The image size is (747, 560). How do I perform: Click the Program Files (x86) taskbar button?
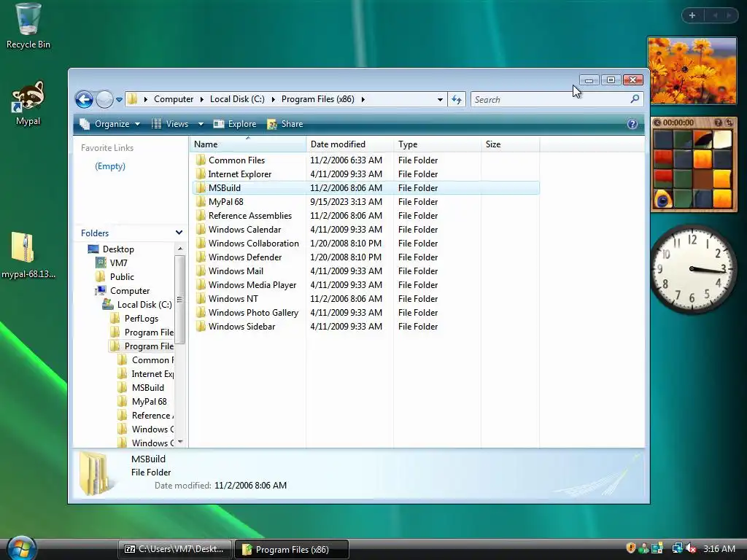(x=292, y=549)
